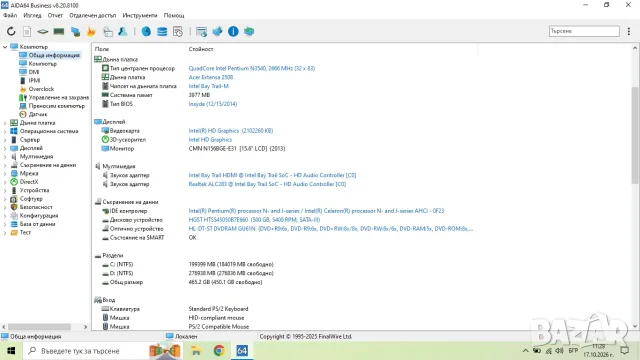Screen dimensions: 640x360
Task: Open Google Chrome from the taskbar
Action: [x=219, y=351]
